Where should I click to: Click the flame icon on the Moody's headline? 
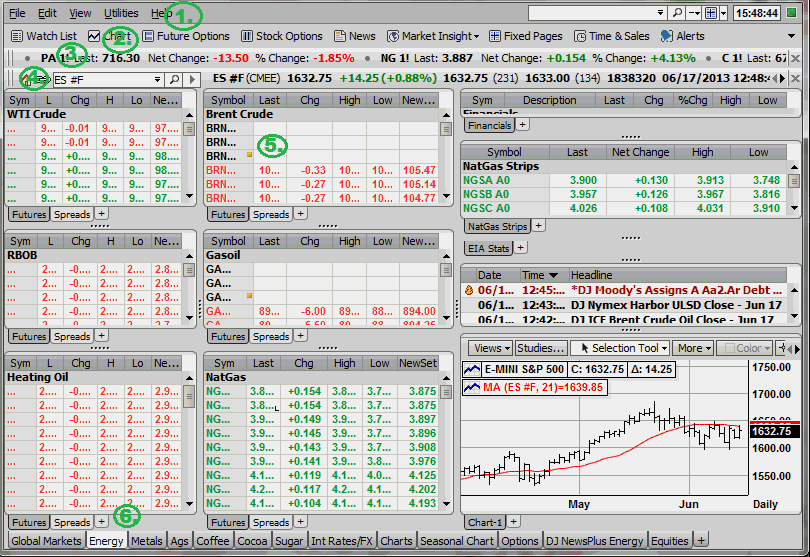[469, 290]
